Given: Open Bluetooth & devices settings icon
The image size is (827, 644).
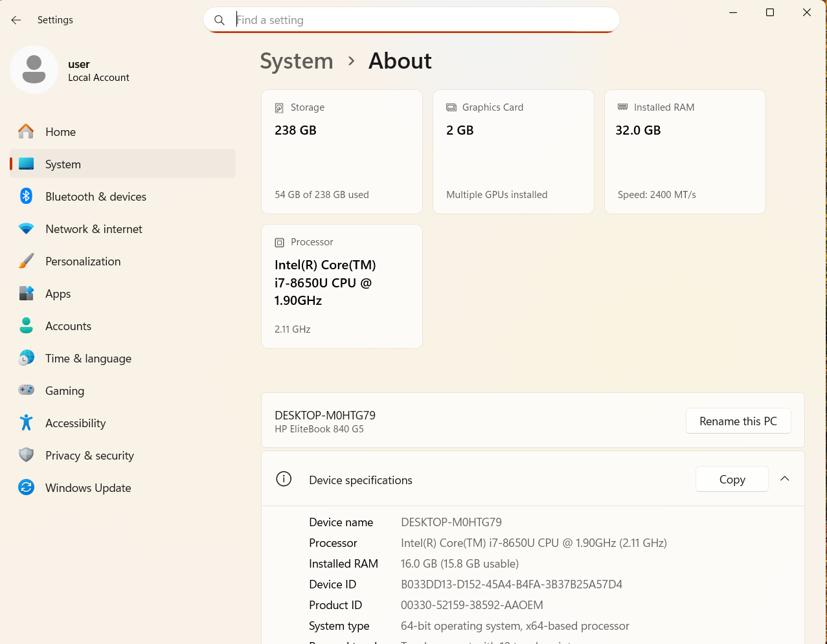Looking at the screenshot, I should tap(26, 196).
